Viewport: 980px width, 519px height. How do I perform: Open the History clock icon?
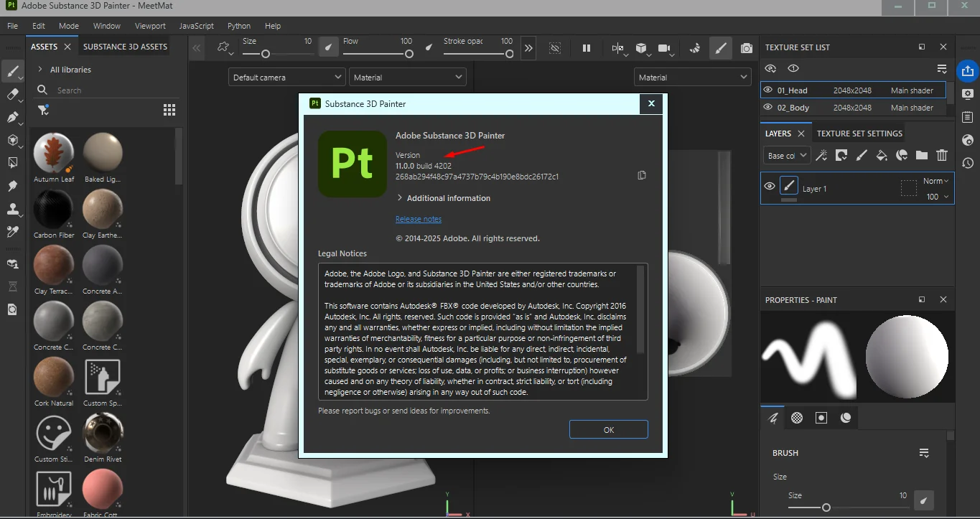click(x=968, y=163)
